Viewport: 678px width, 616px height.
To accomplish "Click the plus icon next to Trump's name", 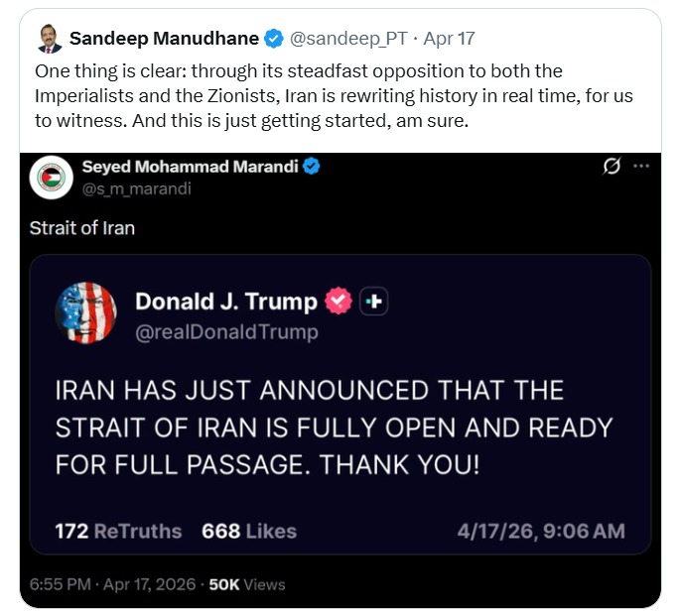I will tap(373, 302).
